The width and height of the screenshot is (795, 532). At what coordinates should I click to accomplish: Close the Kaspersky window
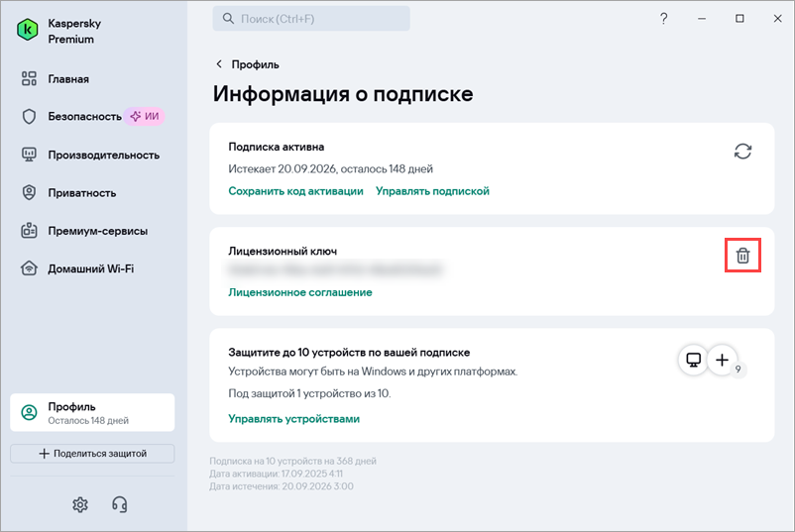(778, 19)
